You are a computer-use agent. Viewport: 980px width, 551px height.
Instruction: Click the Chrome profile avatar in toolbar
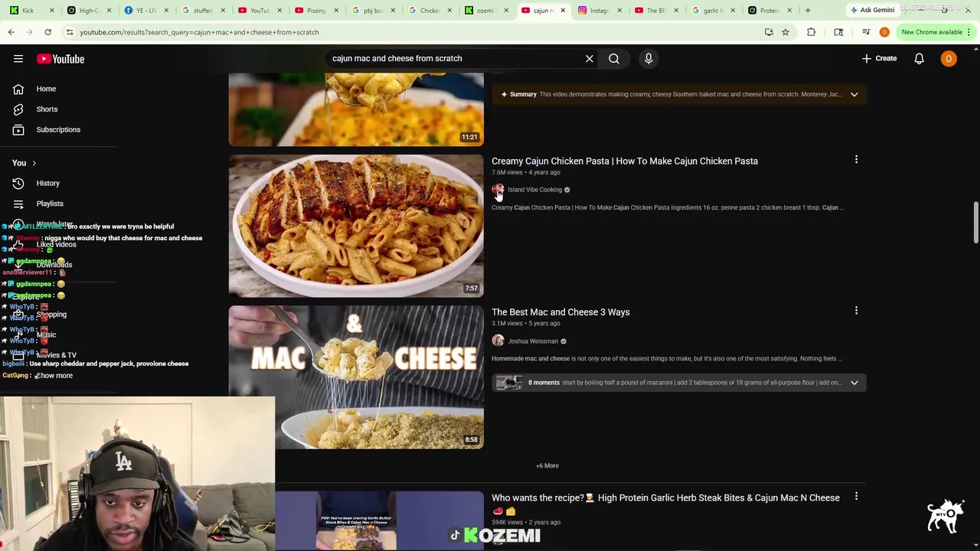pyautogui.click(x=884, y=32)
